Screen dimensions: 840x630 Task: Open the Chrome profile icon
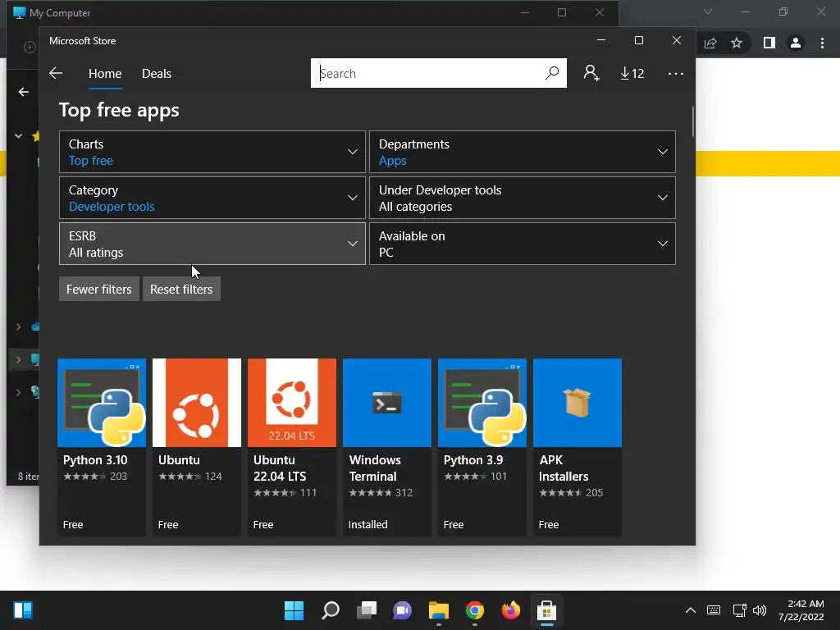click(796, 43)
